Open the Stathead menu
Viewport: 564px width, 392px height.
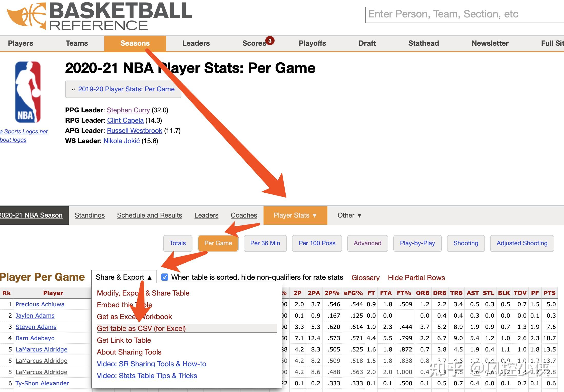(423, 43)
